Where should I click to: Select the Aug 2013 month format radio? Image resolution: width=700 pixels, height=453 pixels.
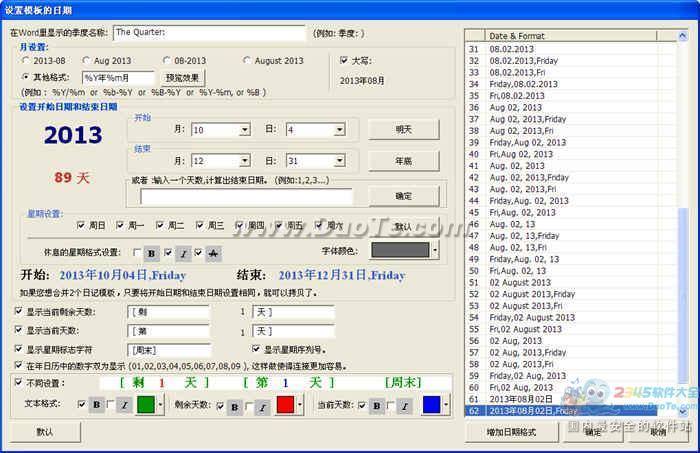click(86, 60)
